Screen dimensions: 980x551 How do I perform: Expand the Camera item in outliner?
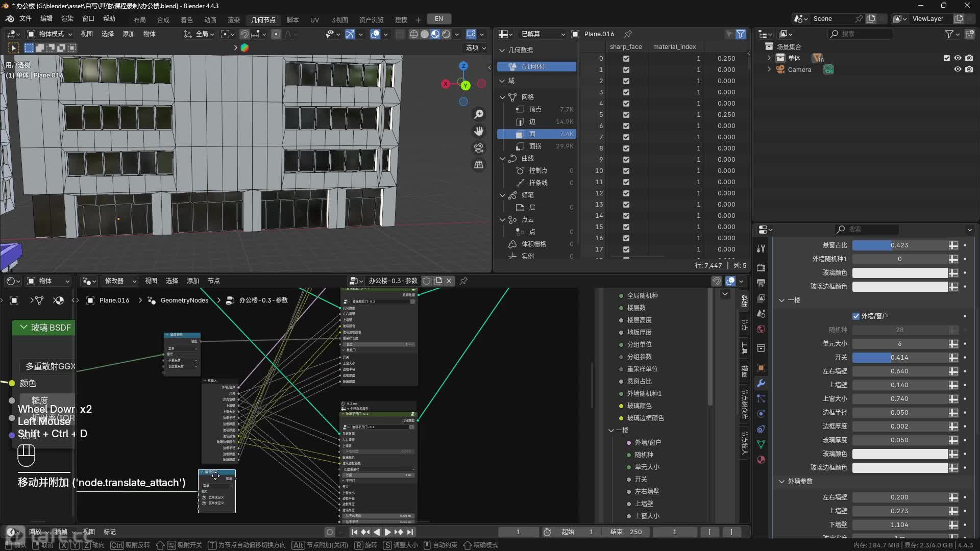pos(769,69)
